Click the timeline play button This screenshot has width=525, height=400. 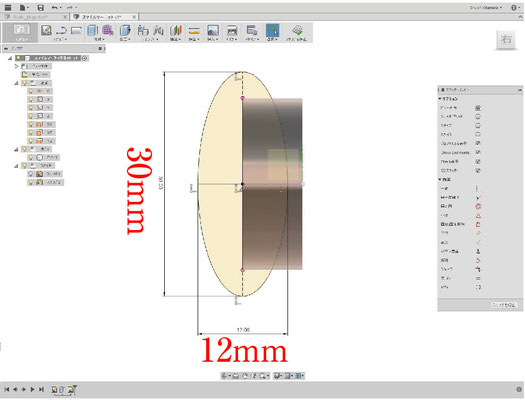pyautogui.click(x=32, y=389)
